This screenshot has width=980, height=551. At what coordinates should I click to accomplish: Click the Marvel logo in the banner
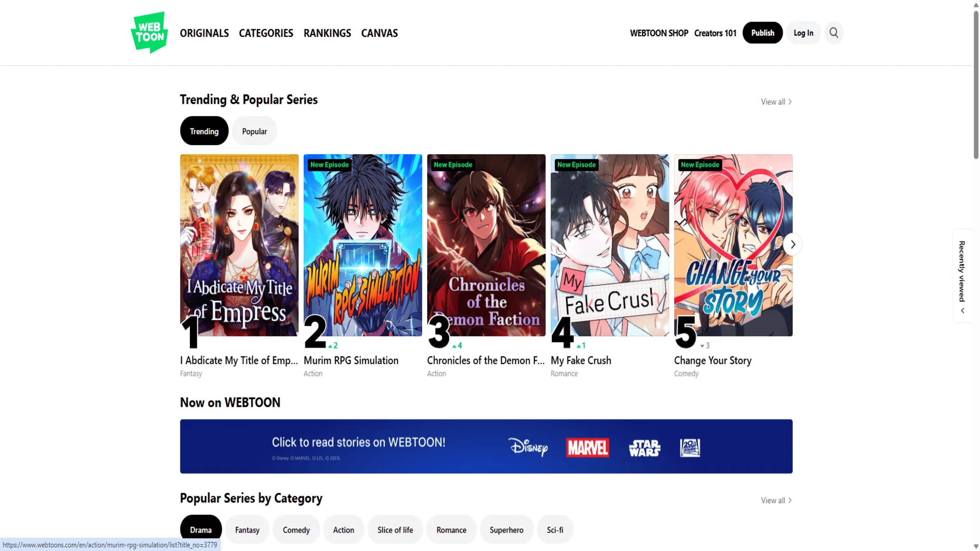coord(587,447)
